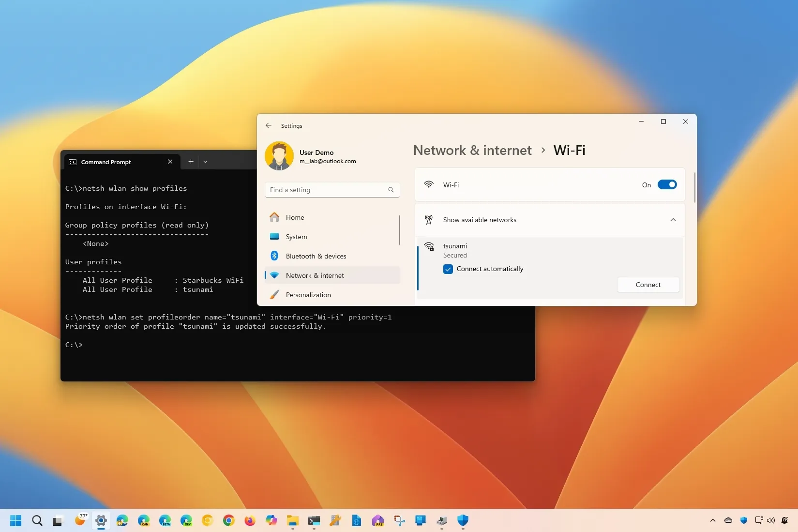
Task: Toggle OneDrive cloud icon in system tray
Action: pos(728,521)
